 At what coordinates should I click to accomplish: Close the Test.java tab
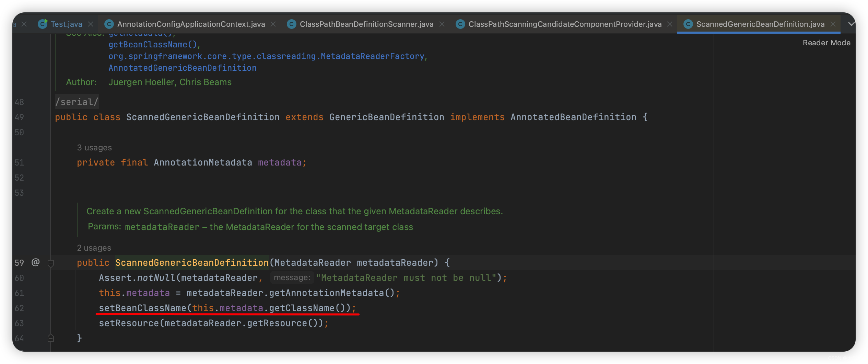point(91,24)
